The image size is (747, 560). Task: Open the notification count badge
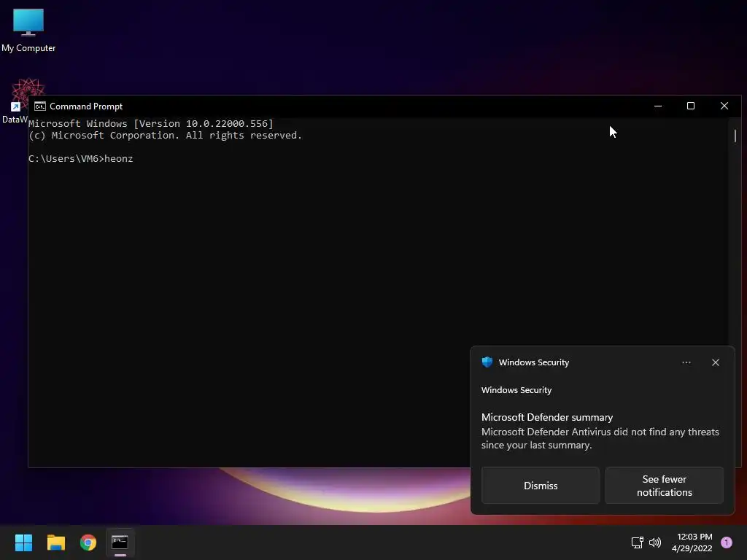727,542
